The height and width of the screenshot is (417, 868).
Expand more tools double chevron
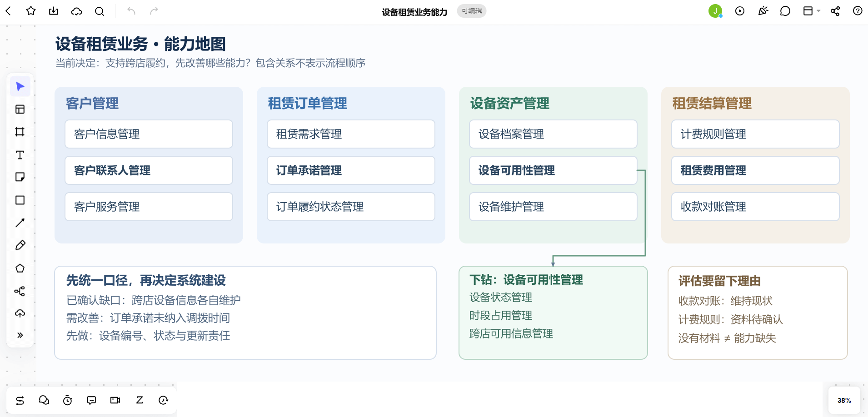[x=20, y=335]
